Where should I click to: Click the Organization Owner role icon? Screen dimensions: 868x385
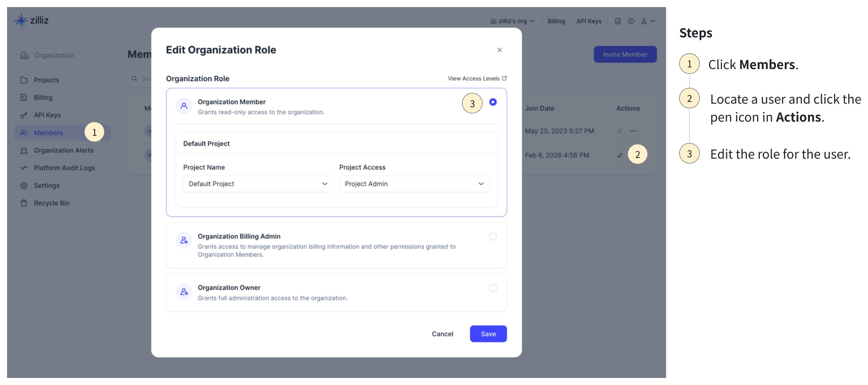pyautogui.click(x=184, y=292)
